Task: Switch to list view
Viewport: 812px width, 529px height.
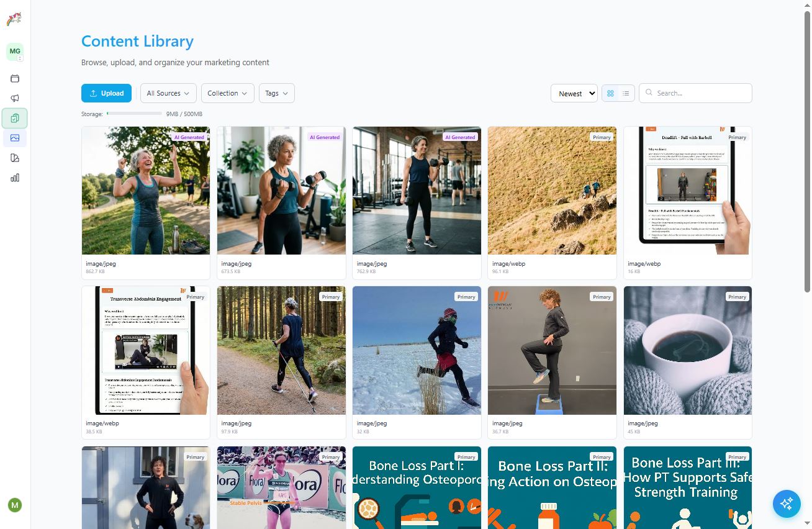Action: pyautogui.click(x=626, y=93)
